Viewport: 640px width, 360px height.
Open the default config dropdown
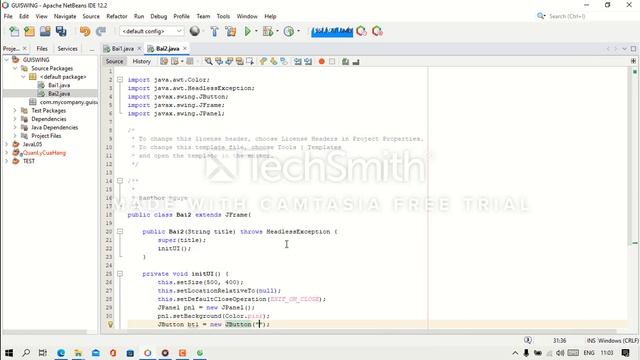[x=151, y=31]
